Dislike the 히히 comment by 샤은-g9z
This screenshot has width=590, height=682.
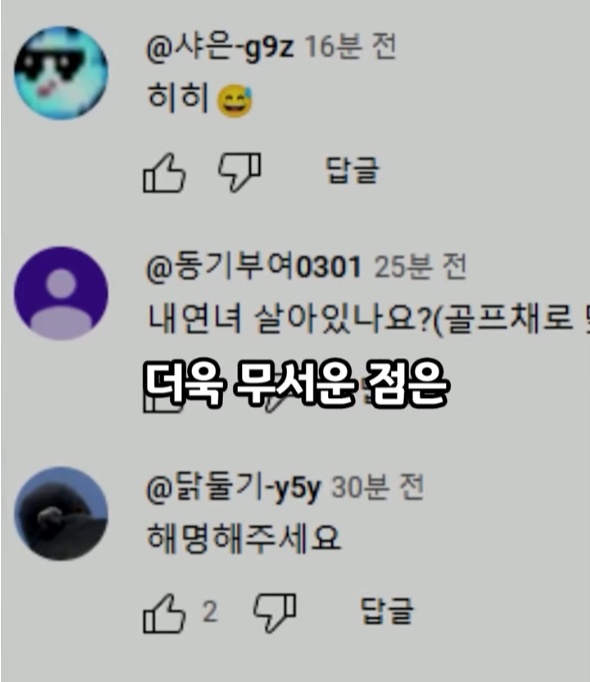(x=240, y=172)
